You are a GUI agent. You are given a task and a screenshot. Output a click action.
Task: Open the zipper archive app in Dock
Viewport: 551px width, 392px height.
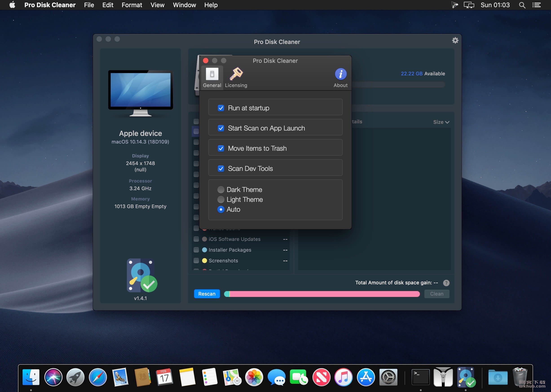[x=443, y=377]
